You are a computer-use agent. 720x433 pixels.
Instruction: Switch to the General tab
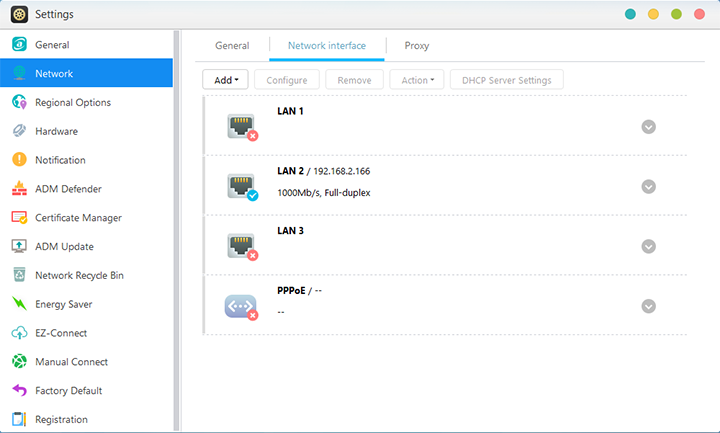[232, 46]
